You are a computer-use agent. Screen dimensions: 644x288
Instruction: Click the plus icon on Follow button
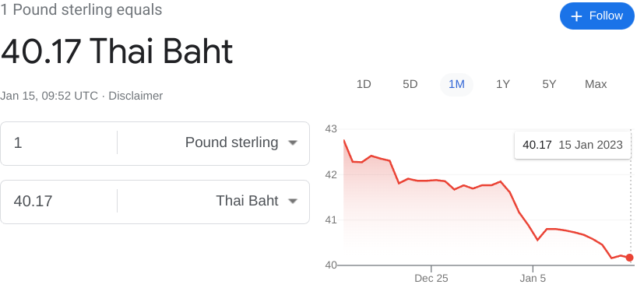577,16
